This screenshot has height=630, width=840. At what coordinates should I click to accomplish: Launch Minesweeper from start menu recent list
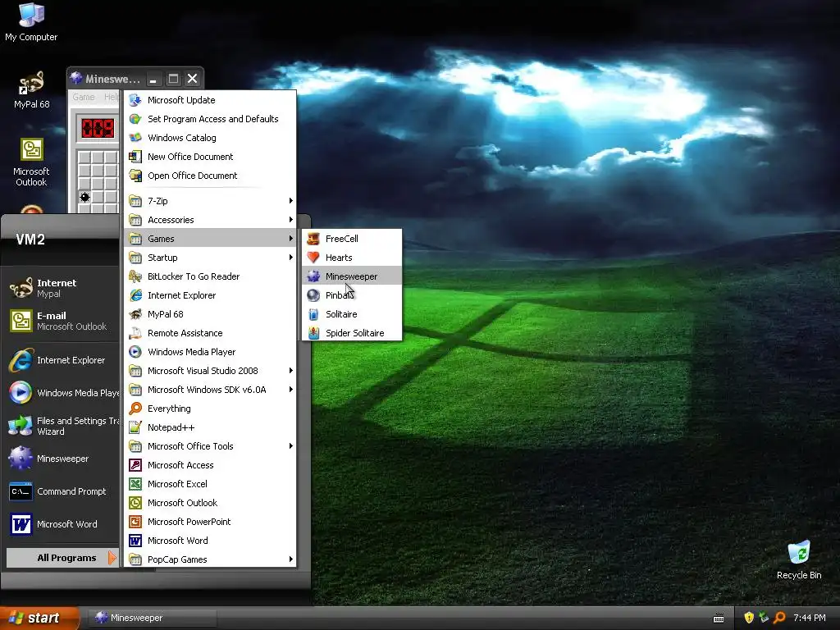[62, 459]
